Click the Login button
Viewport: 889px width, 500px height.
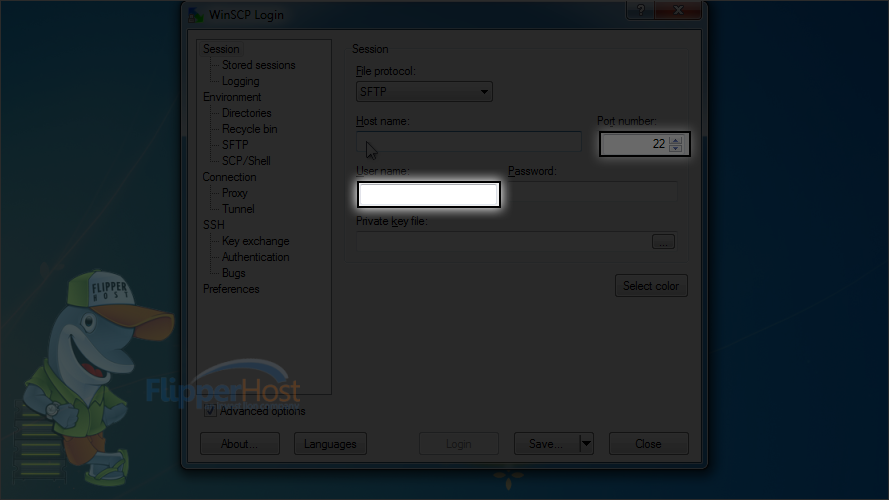point(459,444)
